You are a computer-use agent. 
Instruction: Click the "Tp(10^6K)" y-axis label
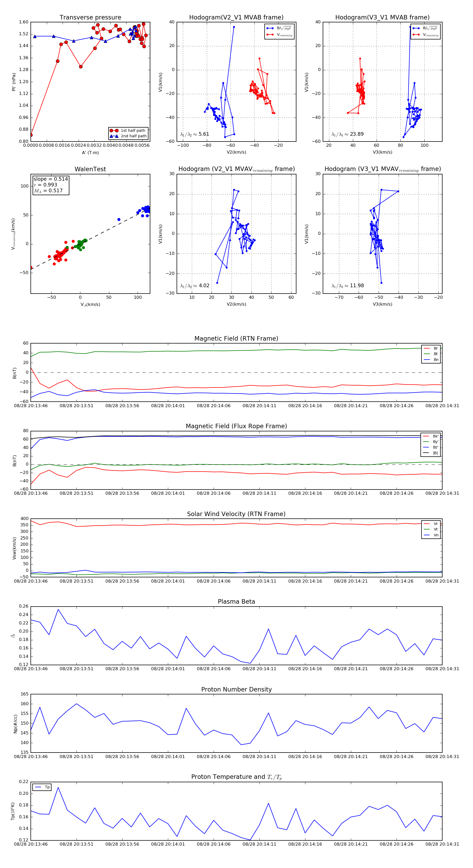pyautogui.click(x=13, y=811)
